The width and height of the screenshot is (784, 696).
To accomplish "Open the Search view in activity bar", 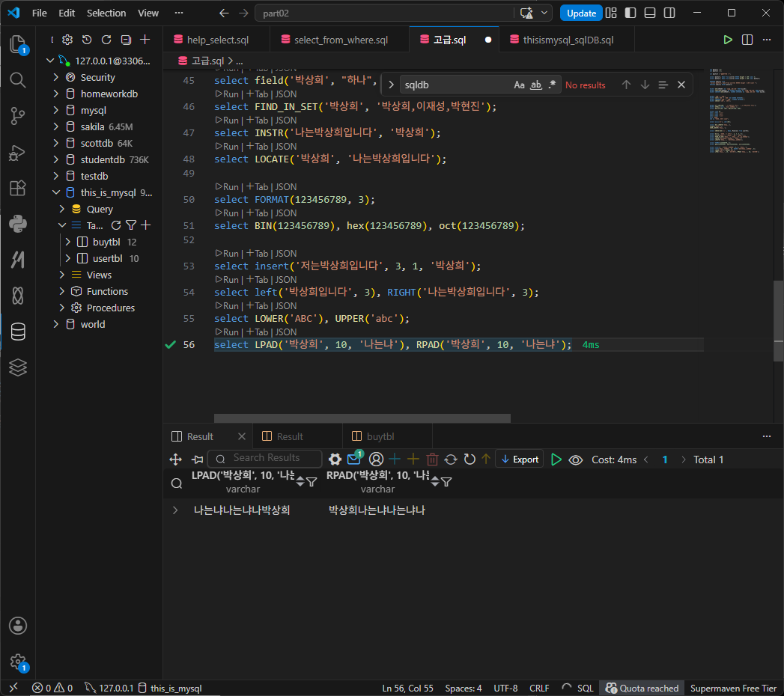I will pyautogui.click(x=18, y=80).
